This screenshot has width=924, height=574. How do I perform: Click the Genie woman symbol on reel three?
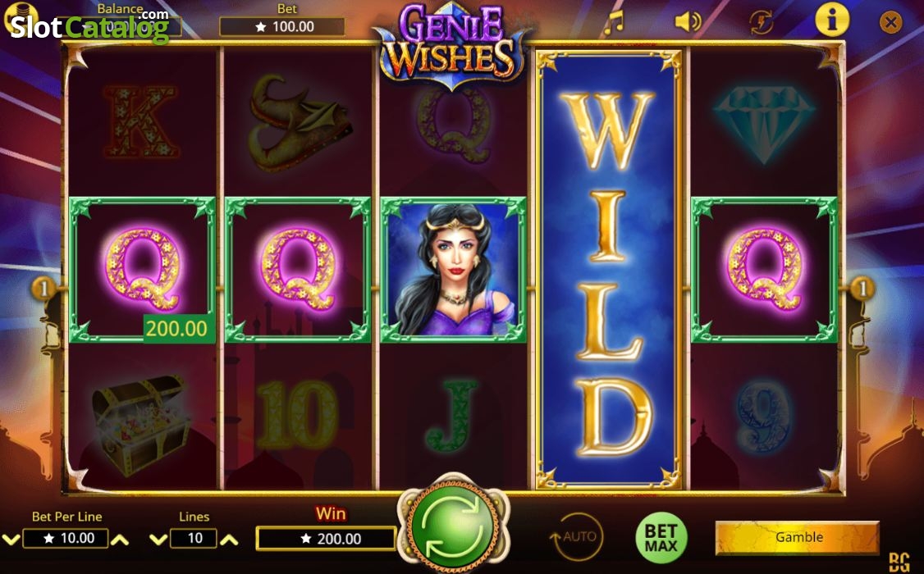[453, 270]
